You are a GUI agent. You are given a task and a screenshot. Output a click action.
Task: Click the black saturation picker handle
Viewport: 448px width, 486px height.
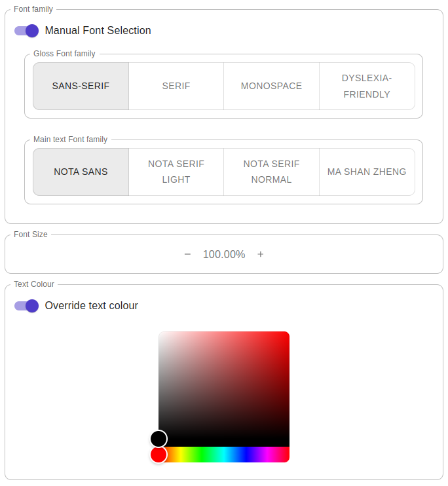(x=159, y=439)
